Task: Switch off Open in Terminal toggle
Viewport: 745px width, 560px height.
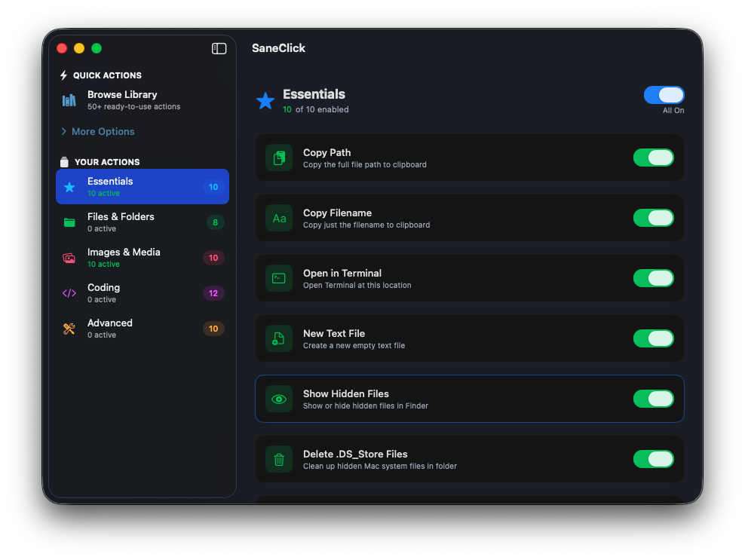Action: tap(653, 278)
